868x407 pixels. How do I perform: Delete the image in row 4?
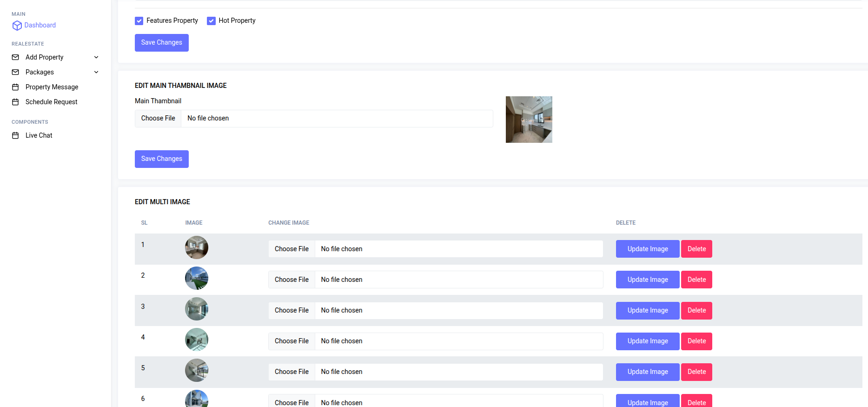pos(696,341)
